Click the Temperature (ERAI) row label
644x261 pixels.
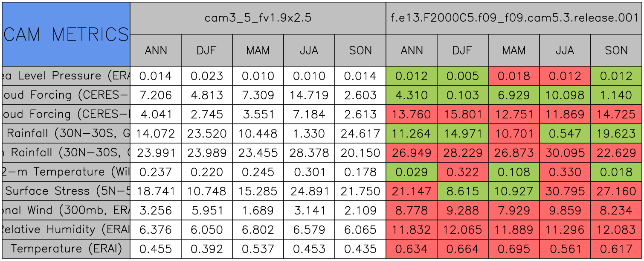pyautogui.click(x=66, y=249)
